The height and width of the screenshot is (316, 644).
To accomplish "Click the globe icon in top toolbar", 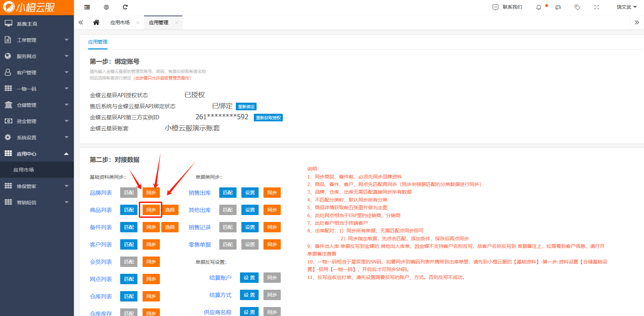I will (106, 7).
